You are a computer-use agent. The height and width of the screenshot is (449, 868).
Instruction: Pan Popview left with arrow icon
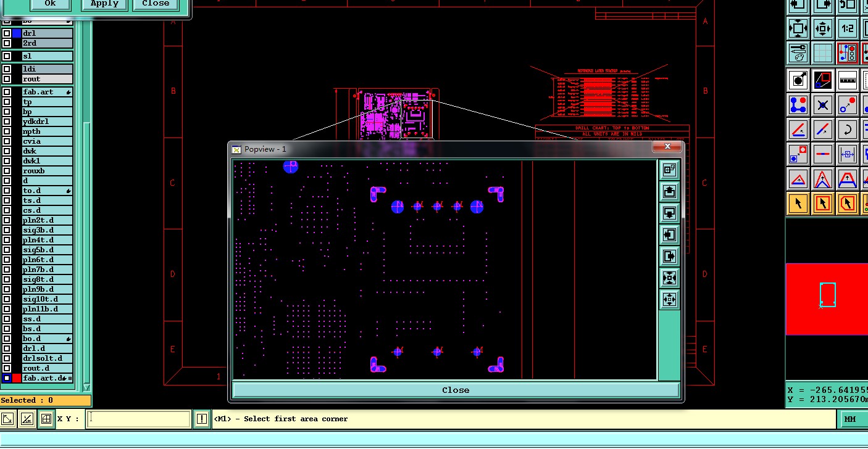(669, 235)
